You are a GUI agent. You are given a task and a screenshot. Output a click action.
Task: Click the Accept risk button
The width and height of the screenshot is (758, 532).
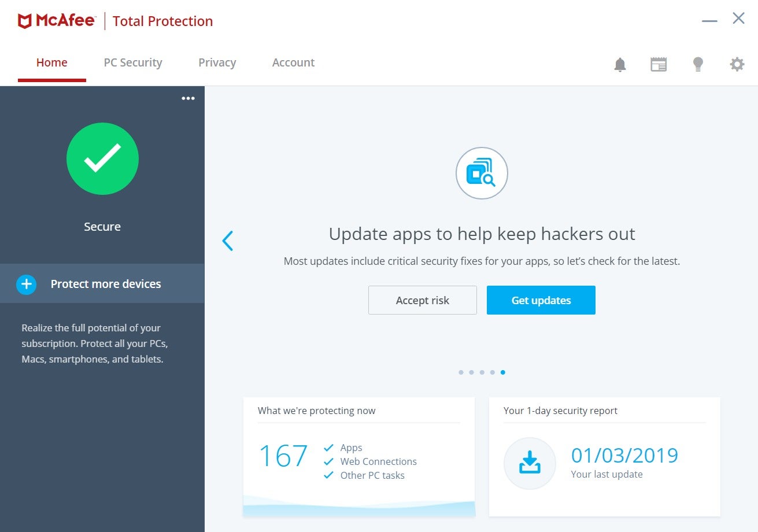[x=423, y=300]
